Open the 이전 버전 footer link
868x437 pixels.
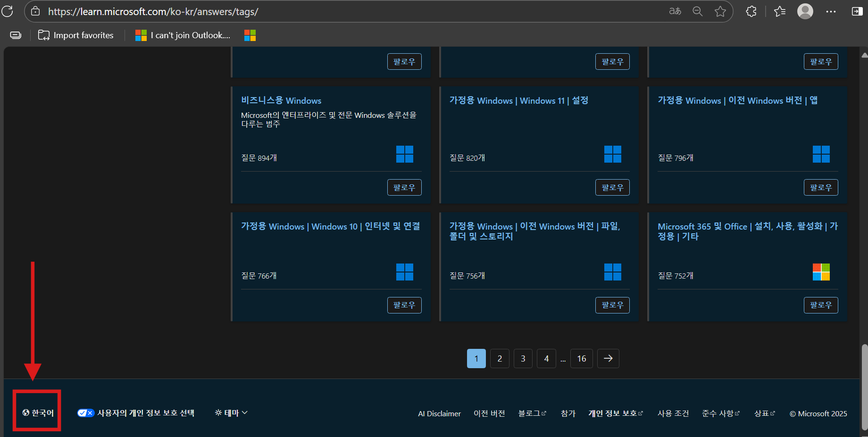tap(489, 413)
